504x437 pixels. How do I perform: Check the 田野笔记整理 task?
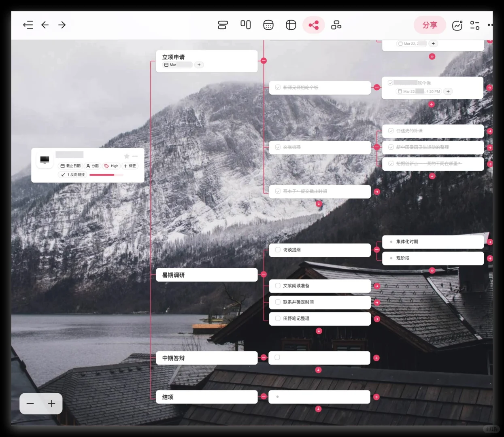tap(278, 318)
